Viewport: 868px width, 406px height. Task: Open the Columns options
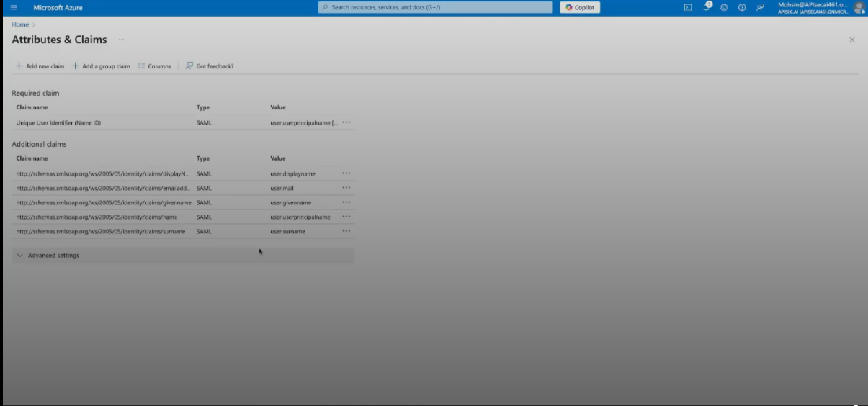[154, 66]
